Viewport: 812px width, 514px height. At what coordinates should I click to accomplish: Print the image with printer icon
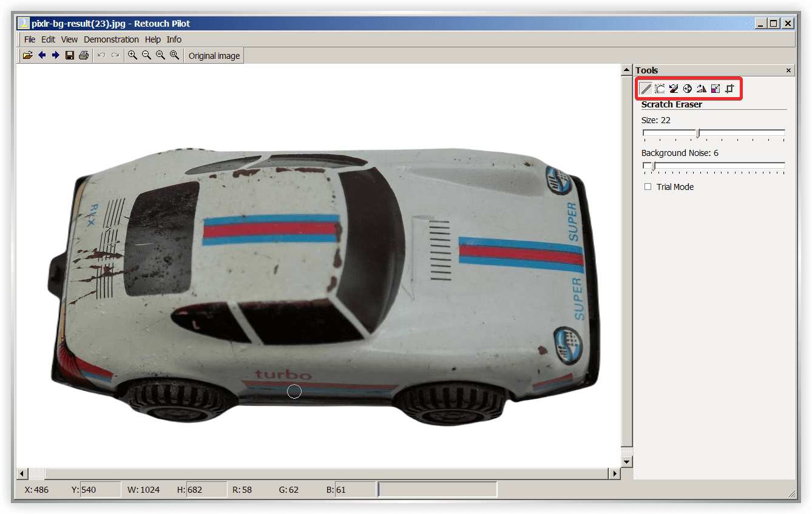click(x=84, y=56)
